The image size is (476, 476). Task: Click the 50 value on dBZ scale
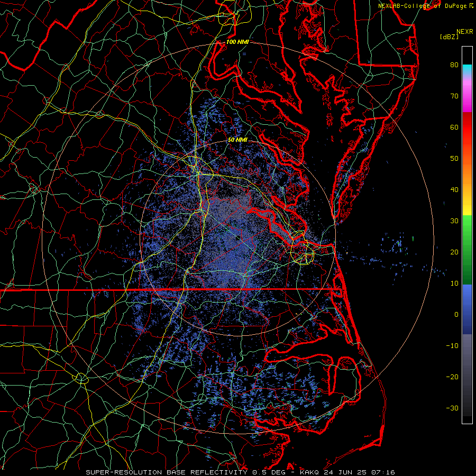click(x=454, y=159)
